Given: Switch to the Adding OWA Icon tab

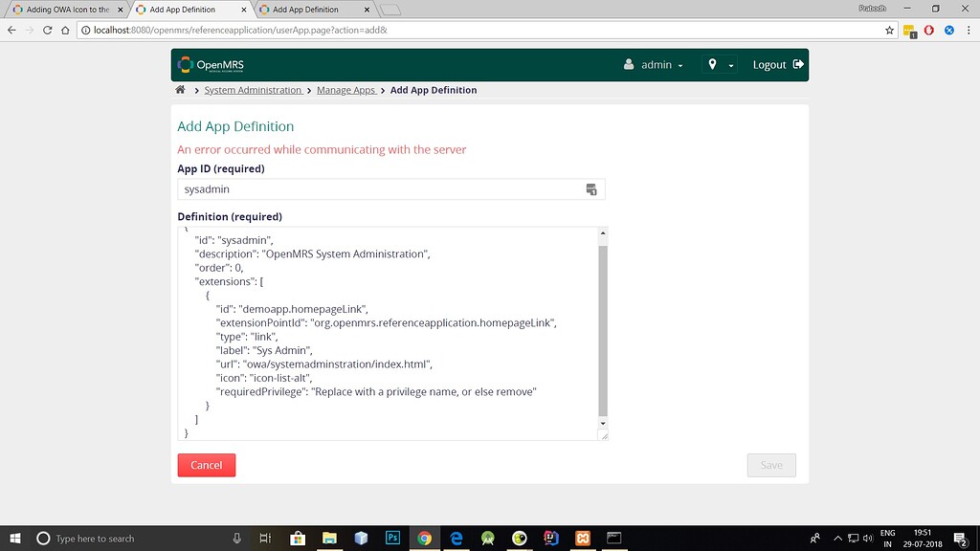Looking at the screenshot, I should pos(67,10).
